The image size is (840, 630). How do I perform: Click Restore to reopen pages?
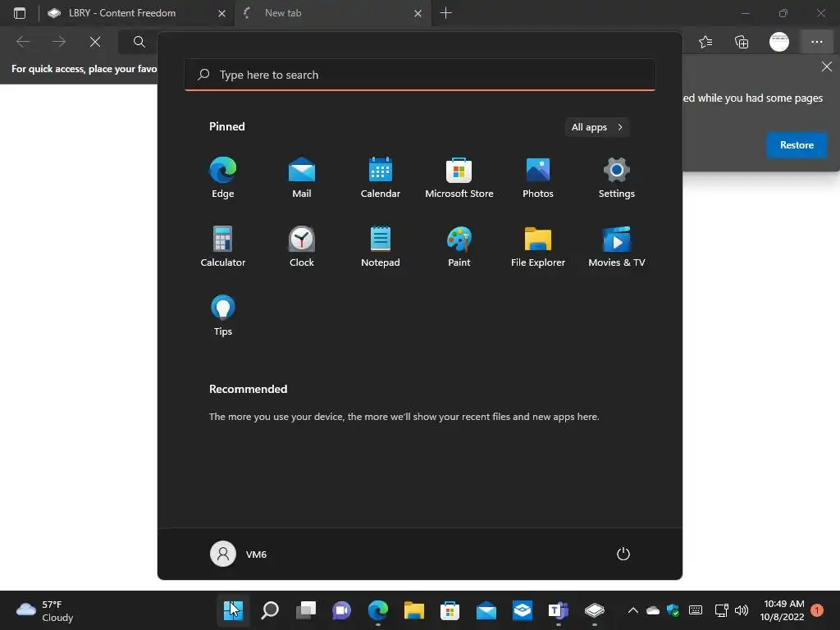[x=797, y=145]
